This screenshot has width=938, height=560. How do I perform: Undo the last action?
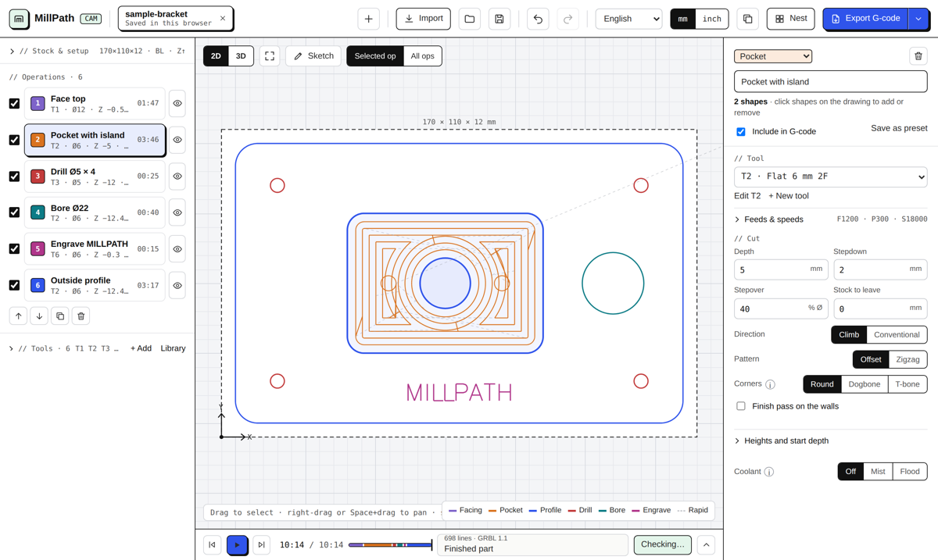tap(538, 19)
